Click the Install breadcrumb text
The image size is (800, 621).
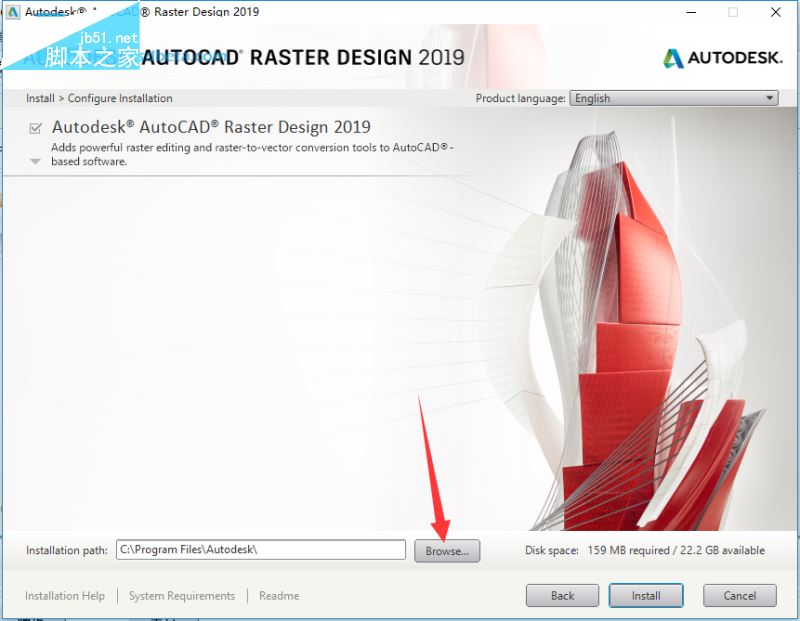(40, 98)
